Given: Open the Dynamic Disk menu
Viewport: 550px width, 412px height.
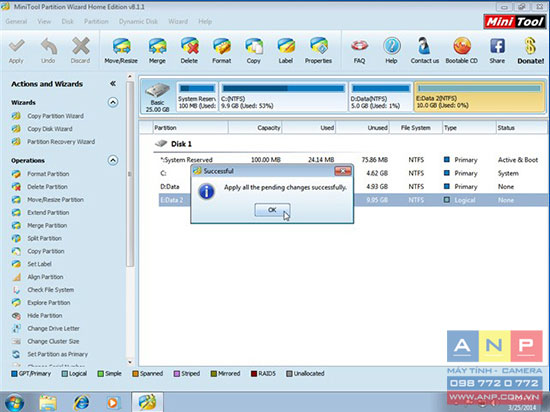Looking at the screenshot, I should [138, 21].
